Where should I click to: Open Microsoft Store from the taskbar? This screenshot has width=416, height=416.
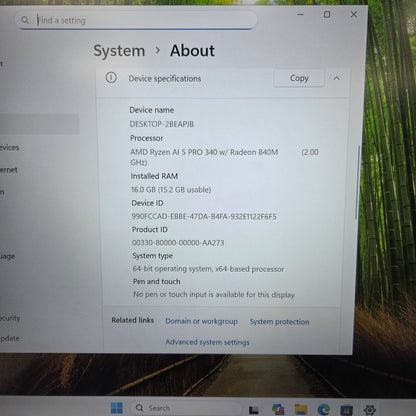tap(346, 410)
